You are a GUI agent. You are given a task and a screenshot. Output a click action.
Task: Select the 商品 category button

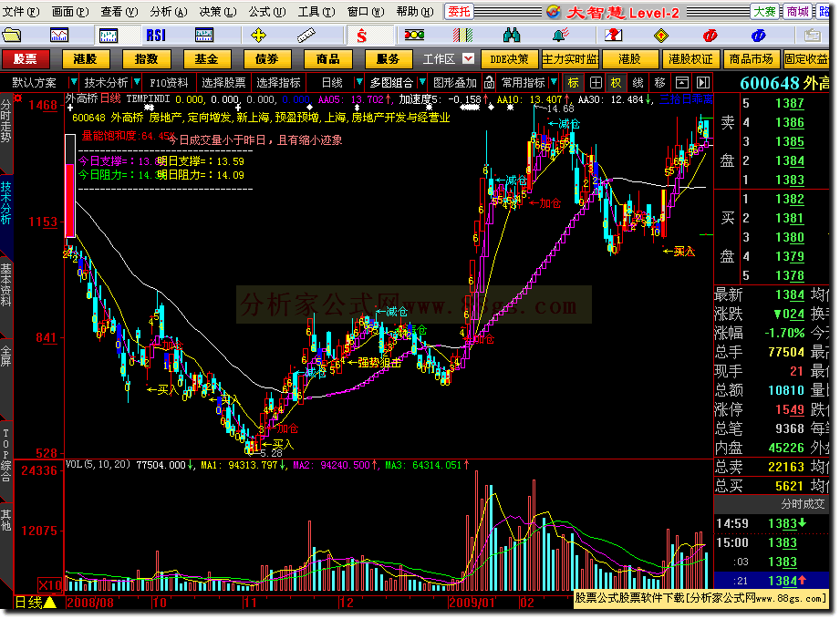(327, 59)
